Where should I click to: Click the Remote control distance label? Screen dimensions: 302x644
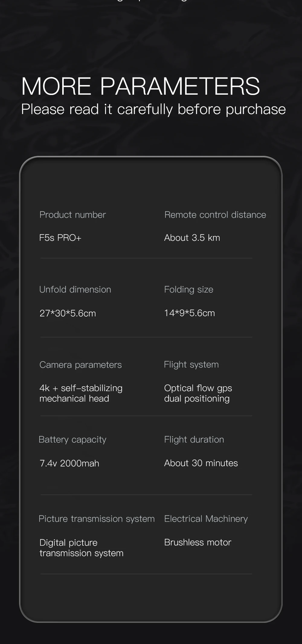point(215,215)
